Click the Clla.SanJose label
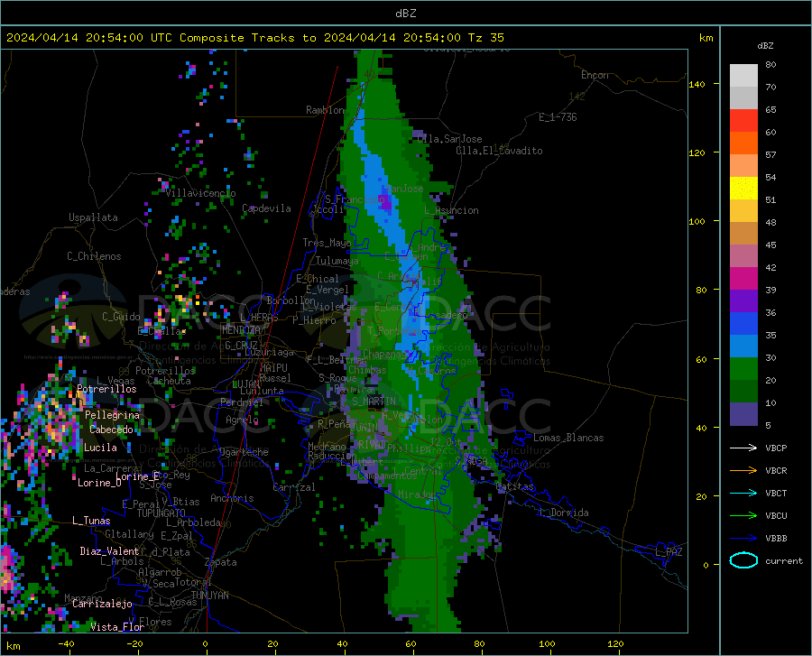Image resolution: width=812 pixels, height=656 pixels. click(449, 139)
